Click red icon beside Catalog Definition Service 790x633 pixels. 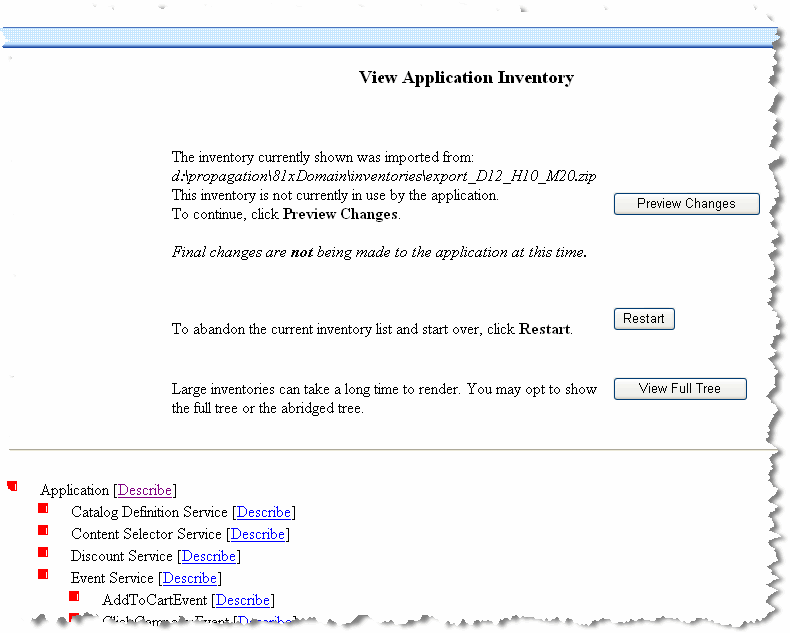click(x=43, y=508)
